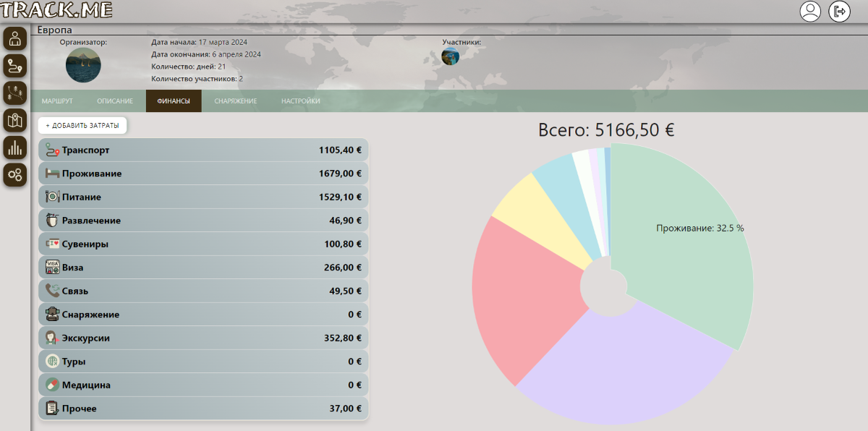Open the routes sidebar icon
868x431 pixels.
[14, 66]
